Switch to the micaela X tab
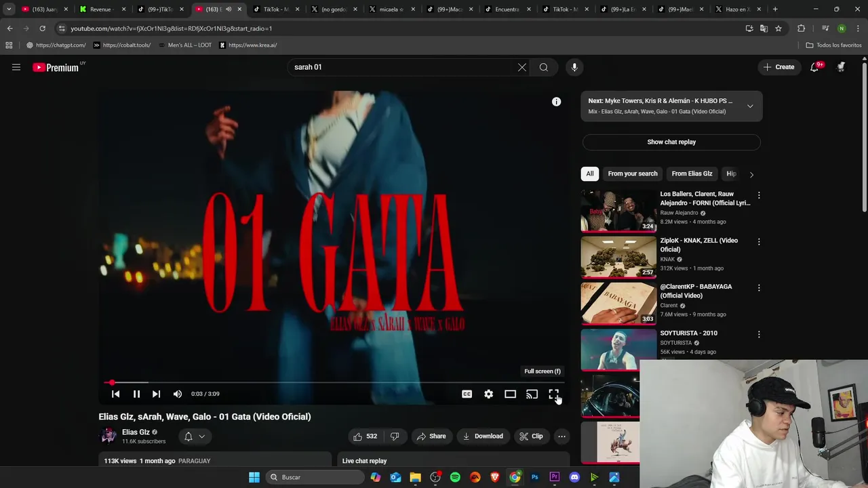This screenshot has height=488, width=868. pyautogui.click(x=391, y=9)
